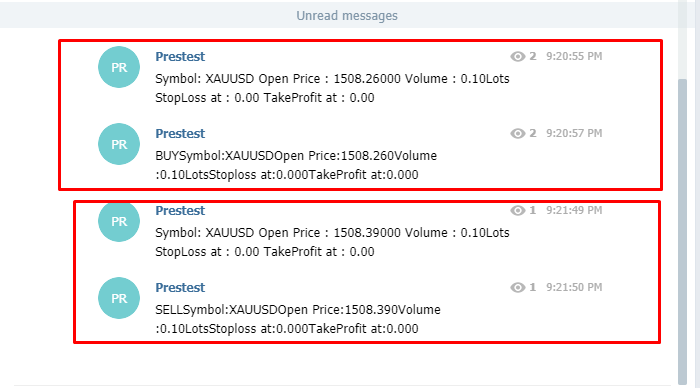The height and width of the screenshot is (388, 700).
Task: Click the 9:21:50 PM timestamp
Action: point(574,287)
